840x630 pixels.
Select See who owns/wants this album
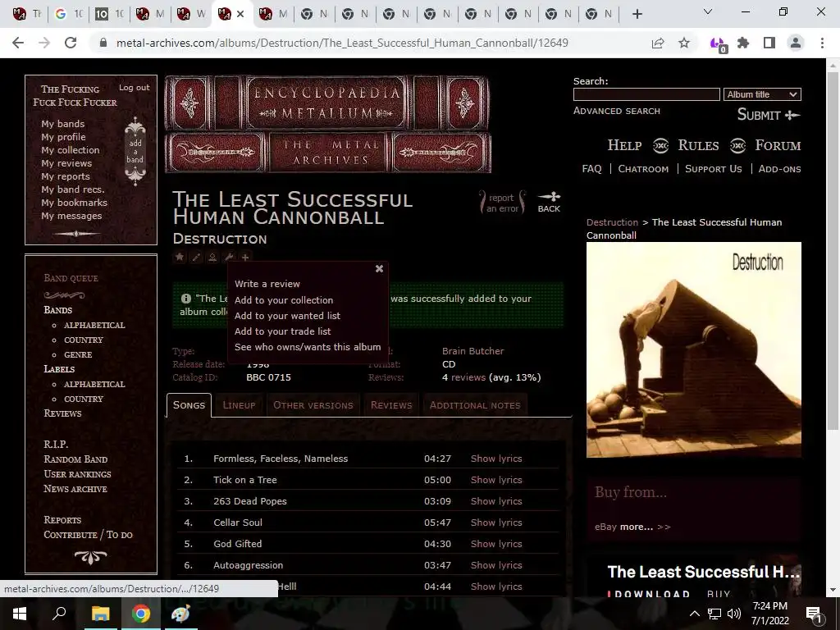click(x=308, y=347)
